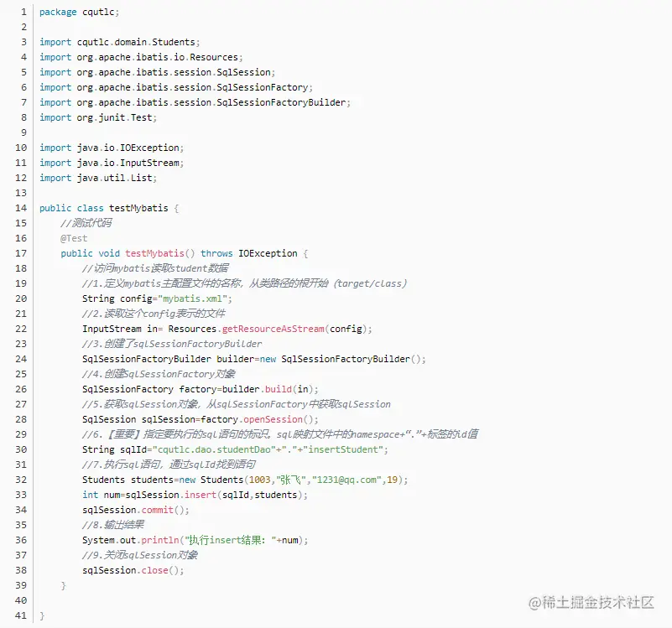Click the String config="mybatis.xml" line

(x=157, y=298)
